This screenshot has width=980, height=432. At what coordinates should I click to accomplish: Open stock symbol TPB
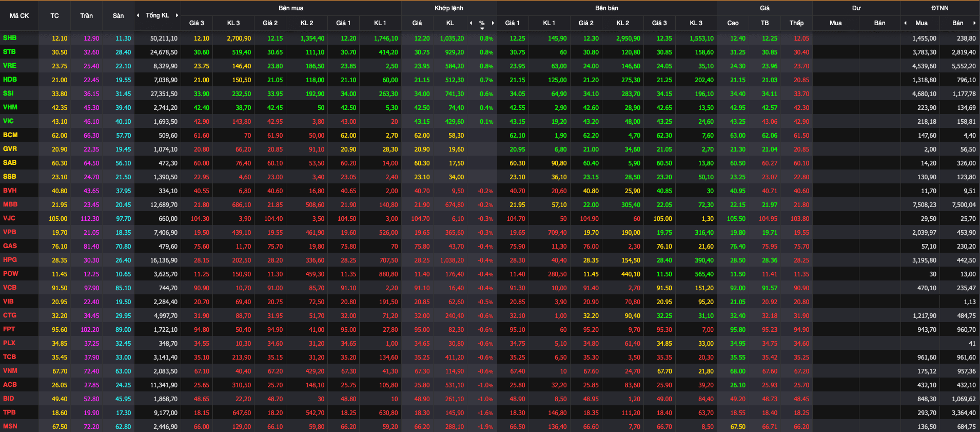9,412
